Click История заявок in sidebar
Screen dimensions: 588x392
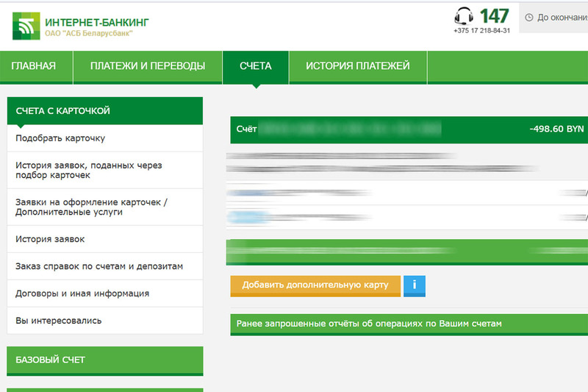coord(50,239)
